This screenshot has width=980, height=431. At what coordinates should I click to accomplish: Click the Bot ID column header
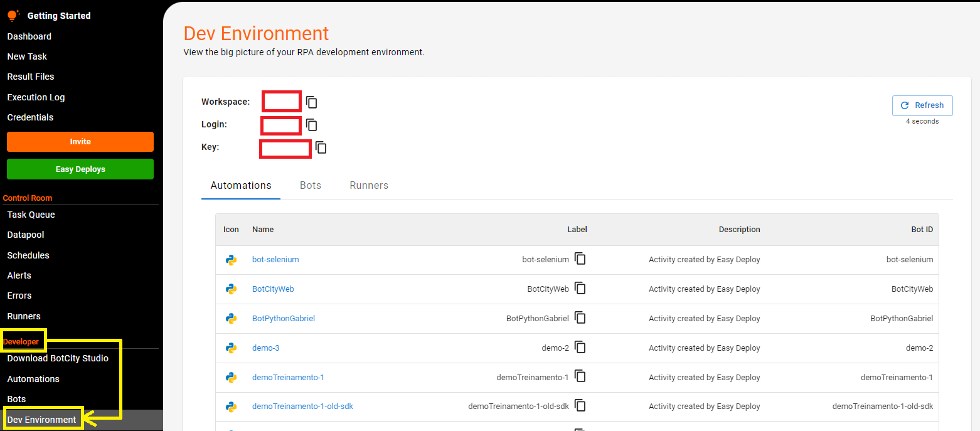tap(922, 230)
